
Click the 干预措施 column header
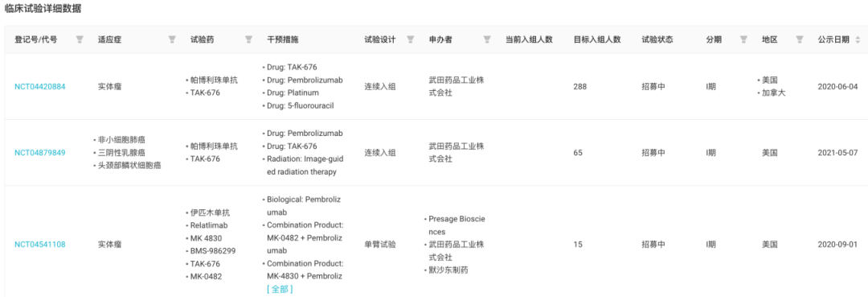point(282,39)
